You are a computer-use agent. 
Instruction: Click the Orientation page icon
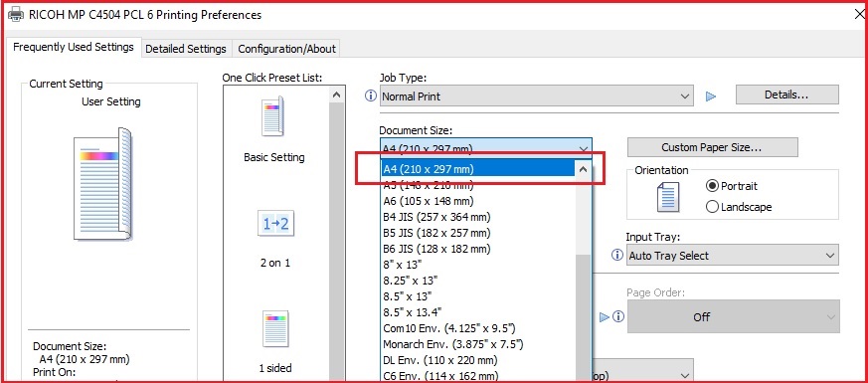667,197
